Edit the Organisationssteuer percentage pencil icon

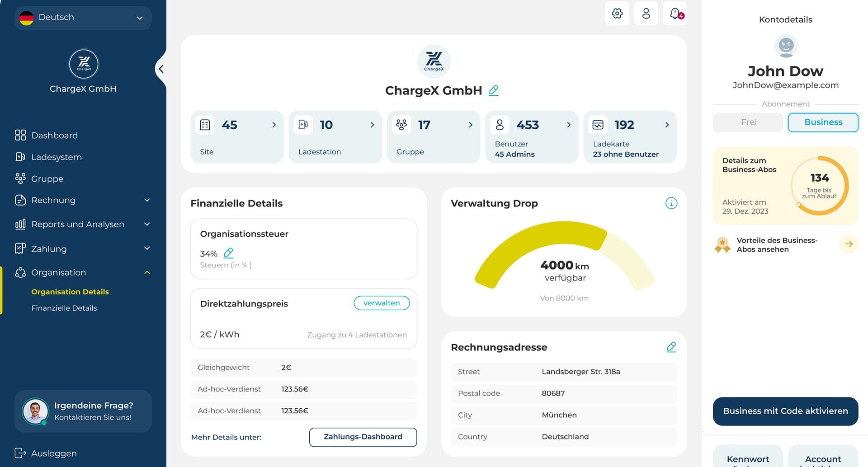[229, 253]
